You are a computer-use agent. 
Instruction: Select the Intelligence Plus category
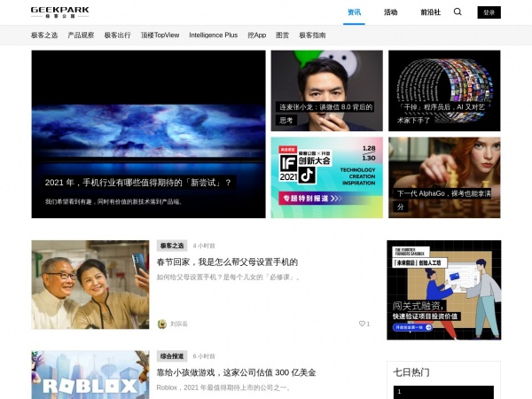point(214,35)
